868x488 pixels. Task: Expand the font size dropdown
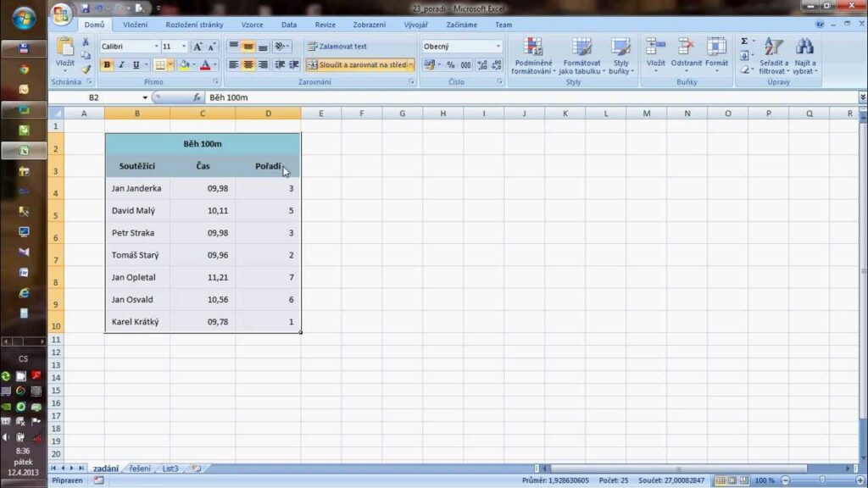[184, 47]
